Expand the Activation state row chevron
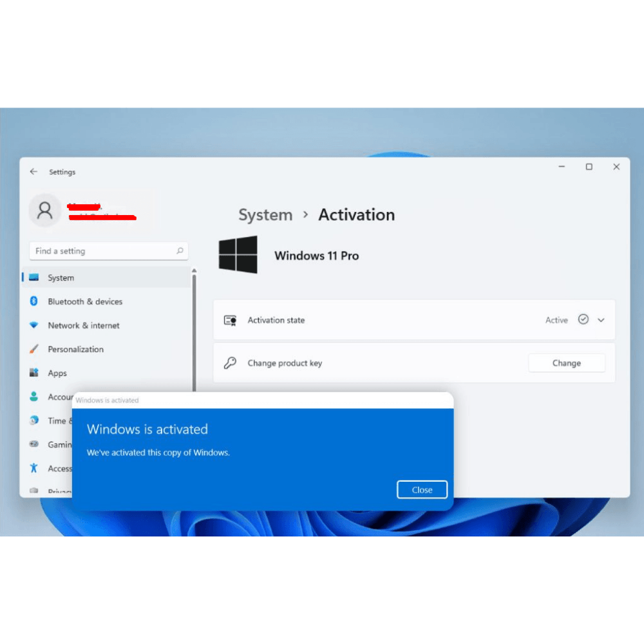Screen dimensions: 644x644 (x=601, y=320)
